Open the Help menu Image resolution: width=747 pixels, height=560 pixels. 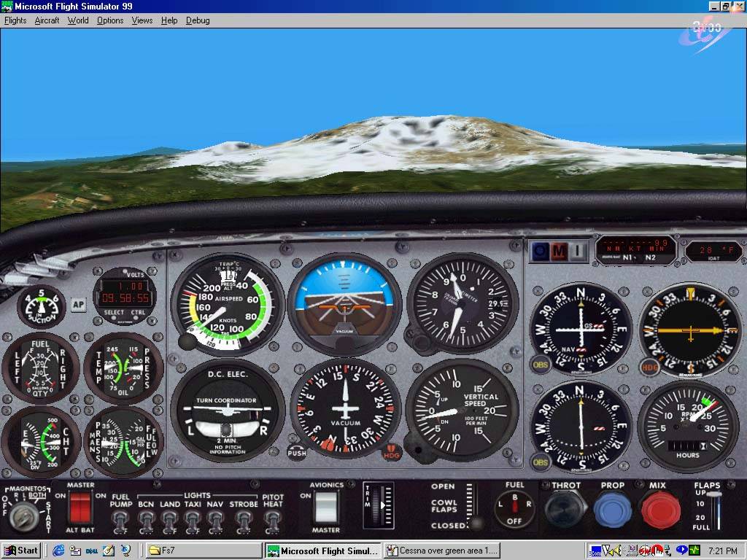pos(169,20)
